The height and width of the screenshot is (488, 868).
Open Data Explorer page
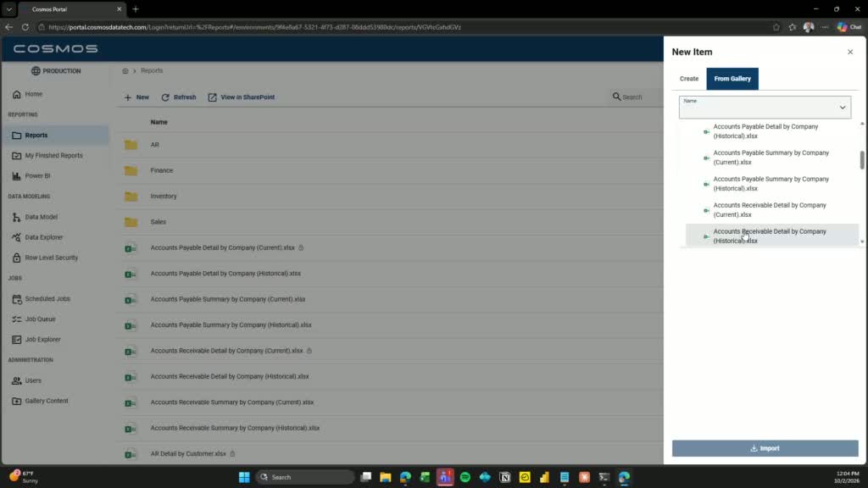[44, 237]
